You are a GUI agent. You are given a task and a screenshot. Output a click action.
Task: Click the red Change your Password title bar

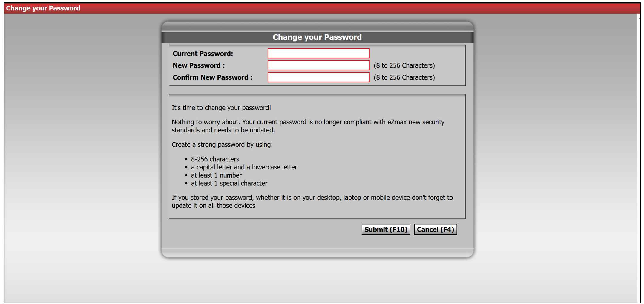pyautogui.click(x=322, y=8)
